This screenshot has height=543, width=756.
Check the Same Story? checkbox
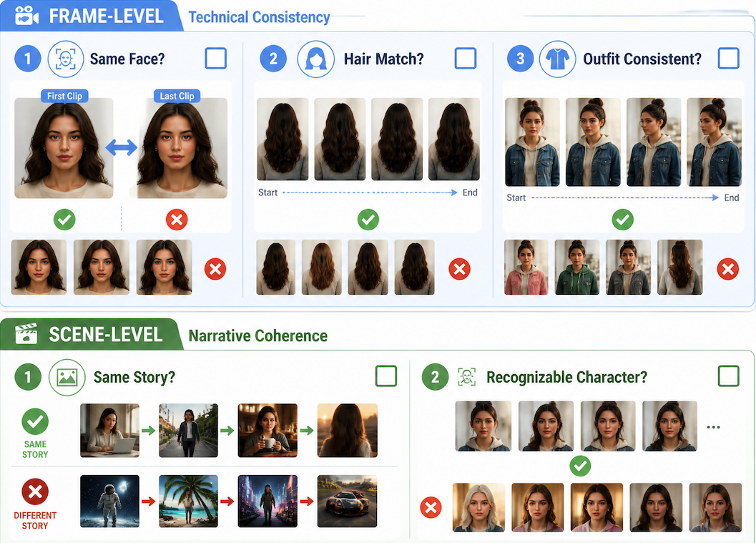point(386,376)
